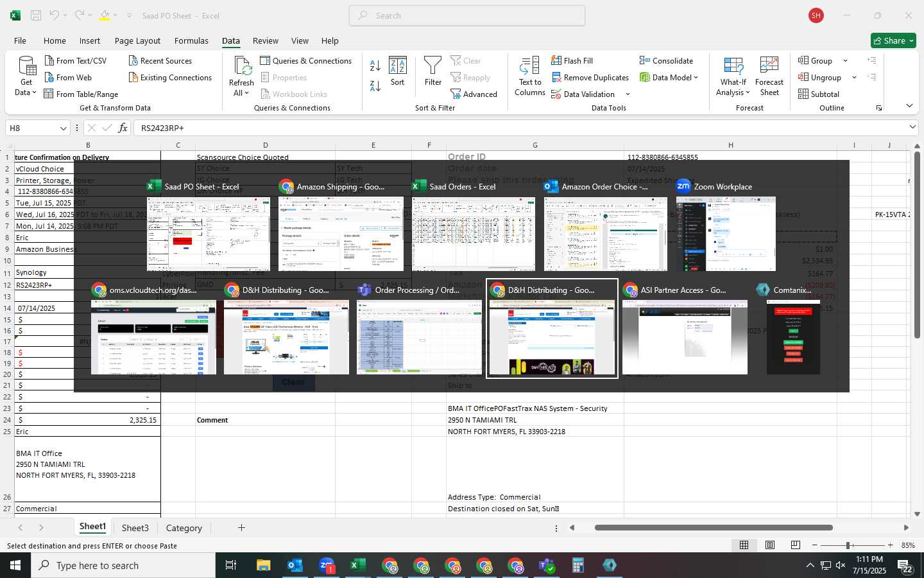The height and width of the screenshot is (578, 924).
Task: Create a Forecast Sheet
Action: (x=769, y=76)
